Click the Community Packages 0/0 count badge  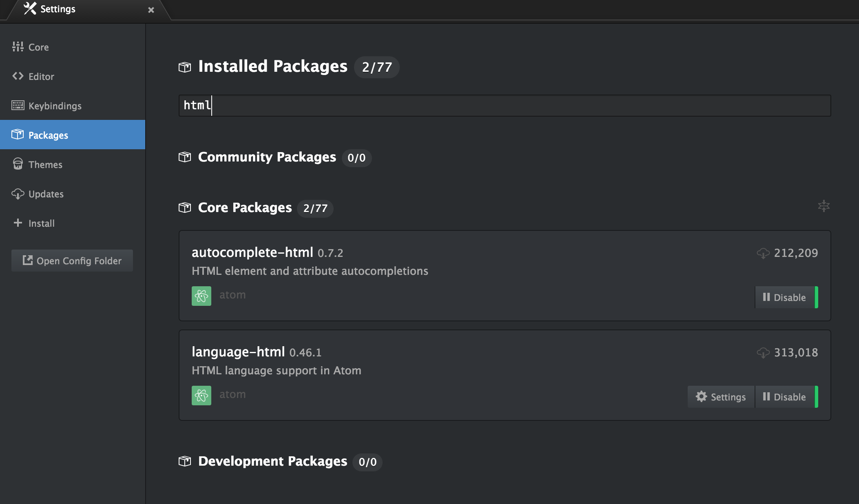[x=356, y=158]
